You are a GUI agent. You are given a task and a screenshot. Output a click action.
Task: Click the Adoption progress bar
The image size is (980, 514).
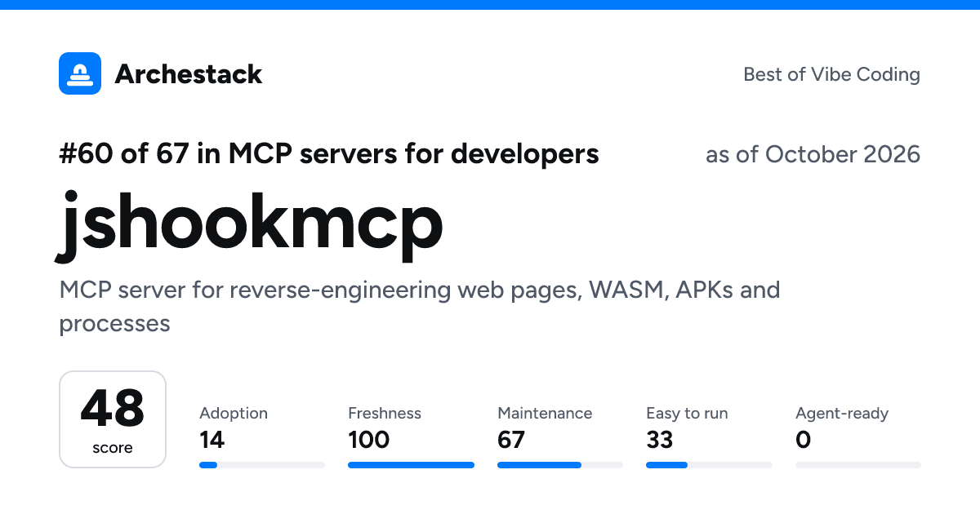click(262, 465)
